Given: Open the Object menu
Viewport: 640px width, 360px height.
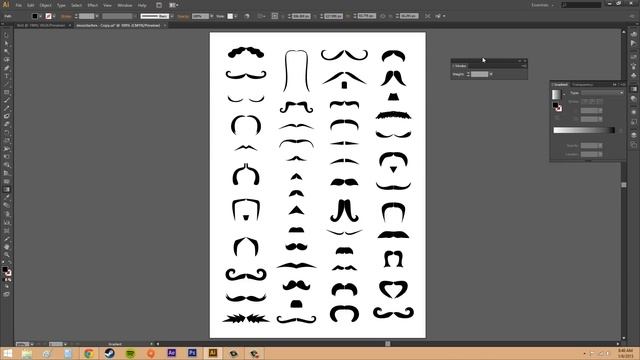Looking at the screenshot, I should (45, 5).
